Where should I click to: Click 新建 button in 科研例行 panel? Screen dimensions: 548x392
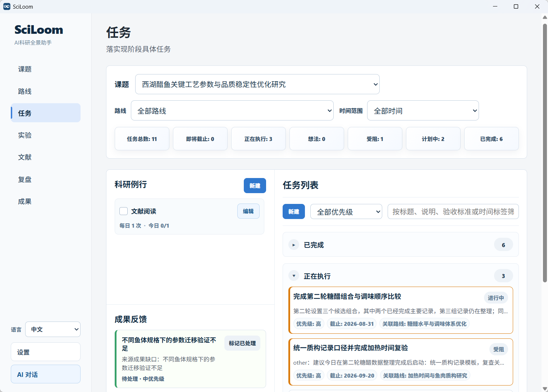[255, 186]
